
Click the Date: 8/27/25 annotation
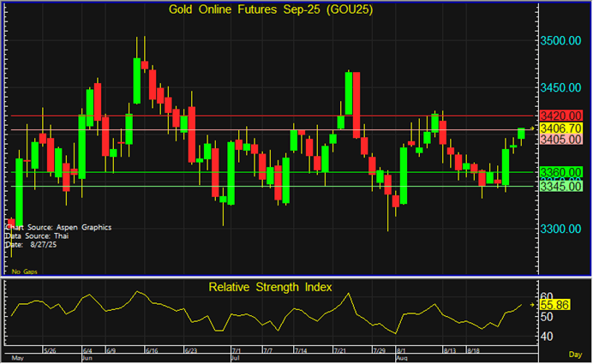(31, 244)
